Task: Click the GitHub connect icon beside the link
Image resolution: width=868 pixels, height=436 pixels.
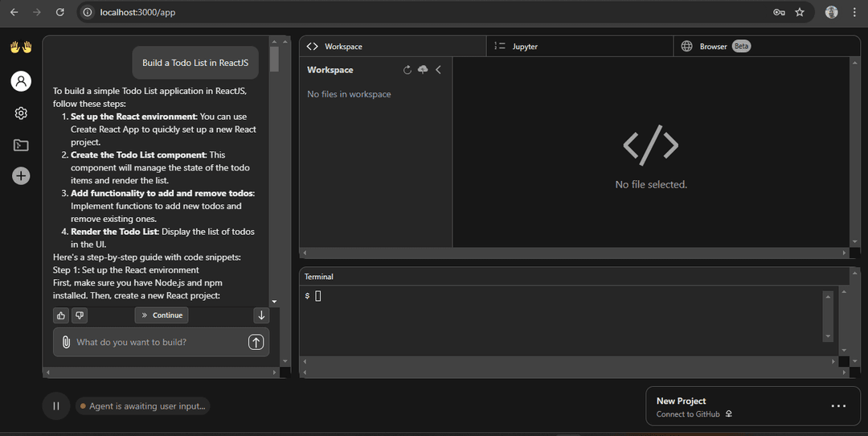Action: pyautogui.click(x=728, y=413)
